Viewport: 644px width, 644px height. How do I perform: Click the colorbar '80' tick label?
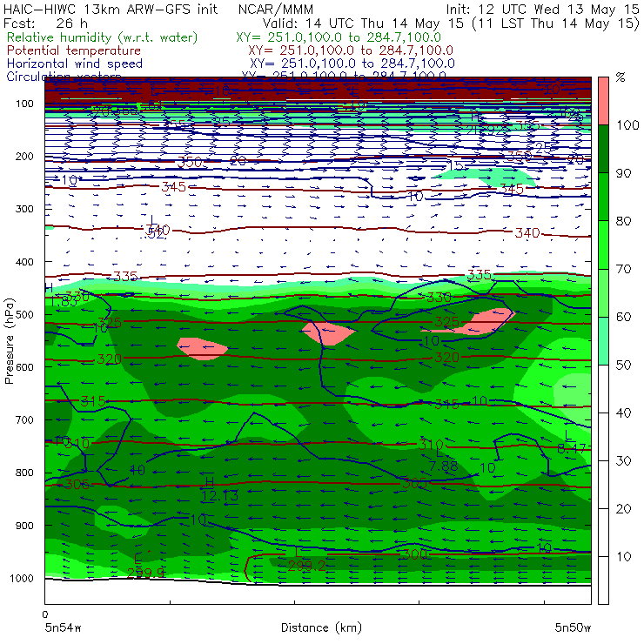pos(623,221)
